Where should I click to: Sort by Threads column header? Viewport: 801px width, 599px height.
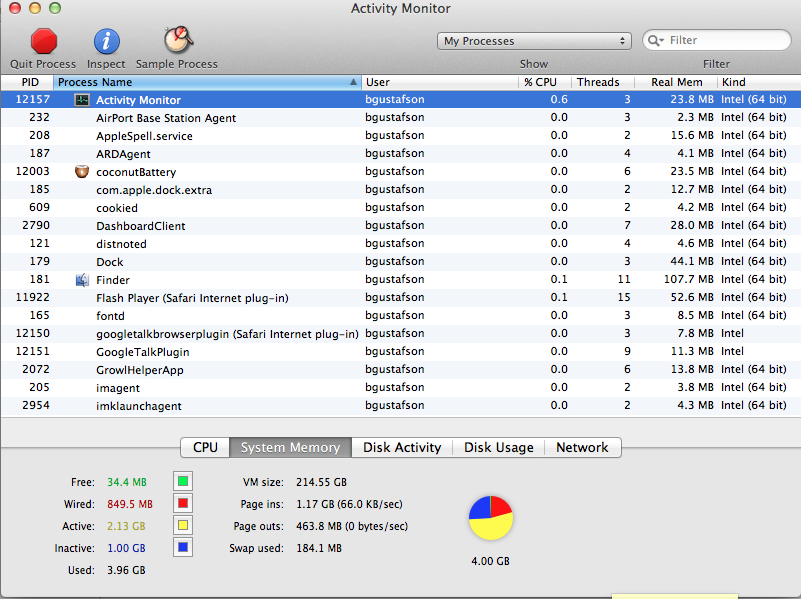602,82
